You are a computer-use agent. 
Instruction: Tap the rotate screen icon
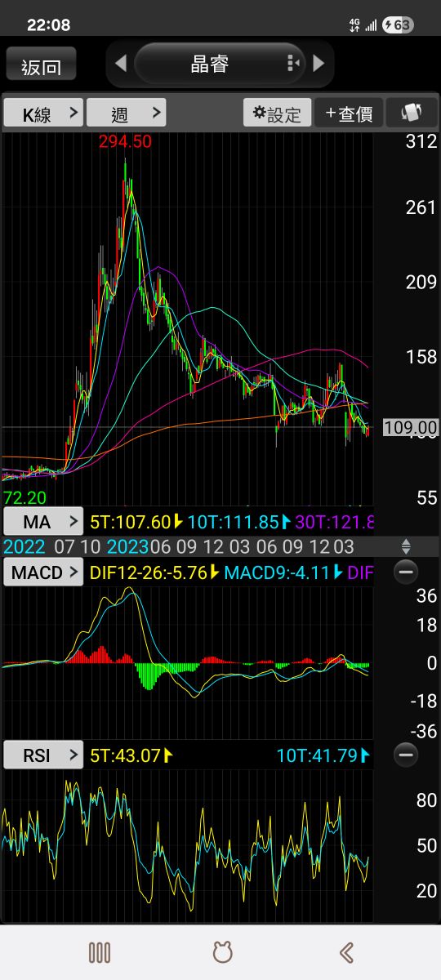(412, 113)
